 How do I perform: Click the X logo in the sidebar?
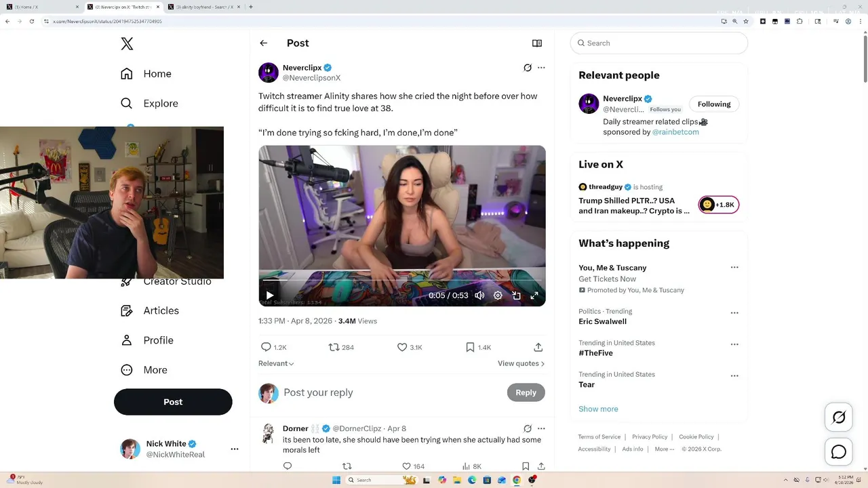point(127,43)
